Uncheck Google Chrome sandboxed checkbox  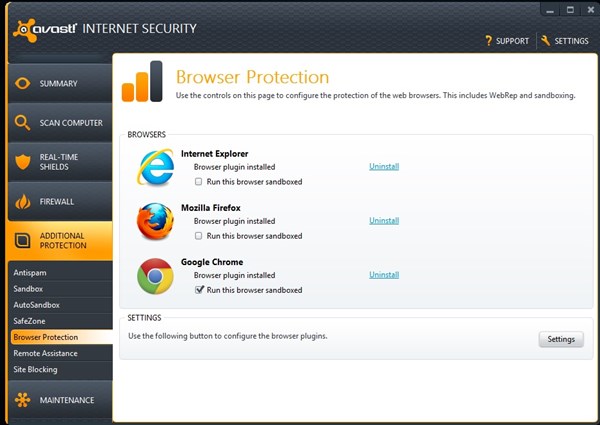point(199,290)
